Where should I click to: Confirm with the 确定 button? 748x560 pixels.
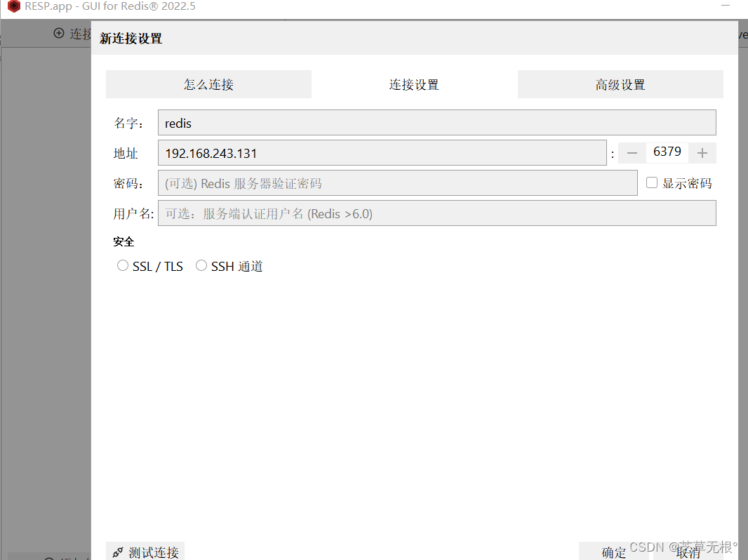pyautogui.click(x=613, y=552)
